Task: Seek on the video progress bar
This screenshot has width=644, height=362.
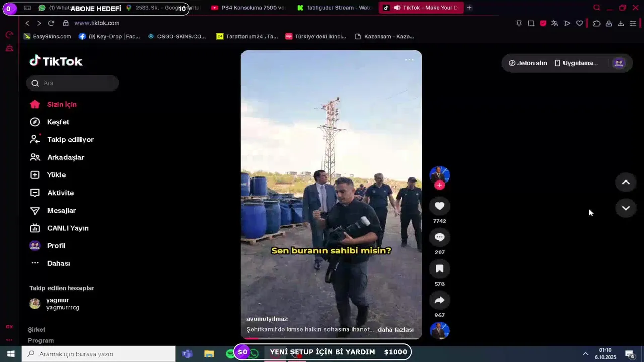Action: coord(331,338)
